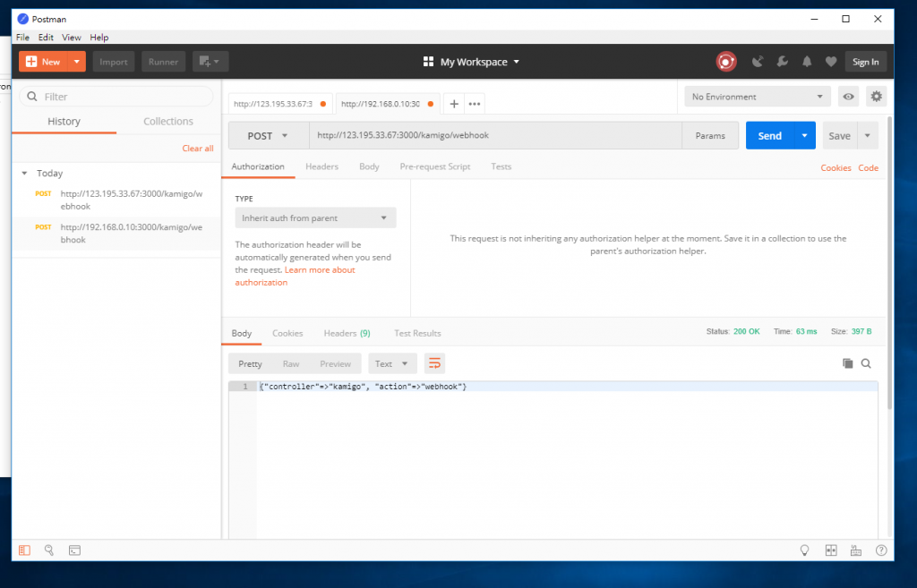Open Postman console icon in status bar
Screen dimensions: 917x588
(x=74, y=550)
